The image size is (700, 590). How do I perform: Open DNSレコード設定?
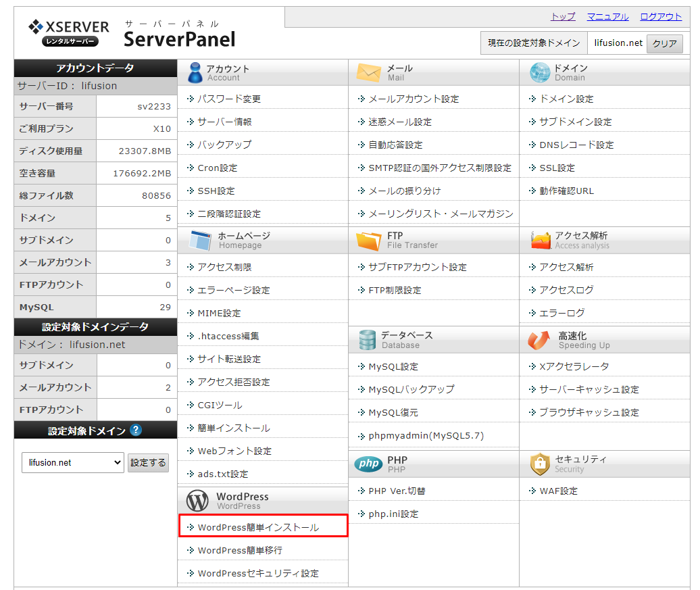pyautogui.click(x=576, y=145)
